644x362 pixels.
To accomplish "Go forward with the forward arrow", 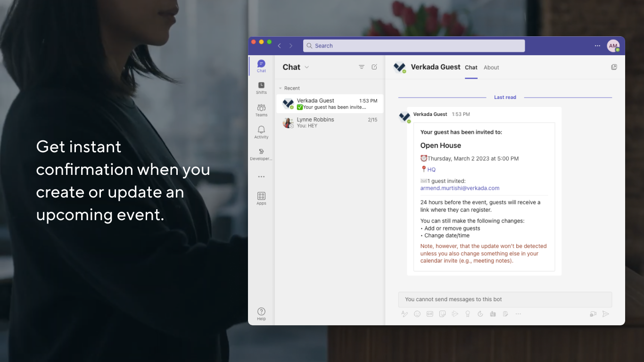I will [291, 46].
